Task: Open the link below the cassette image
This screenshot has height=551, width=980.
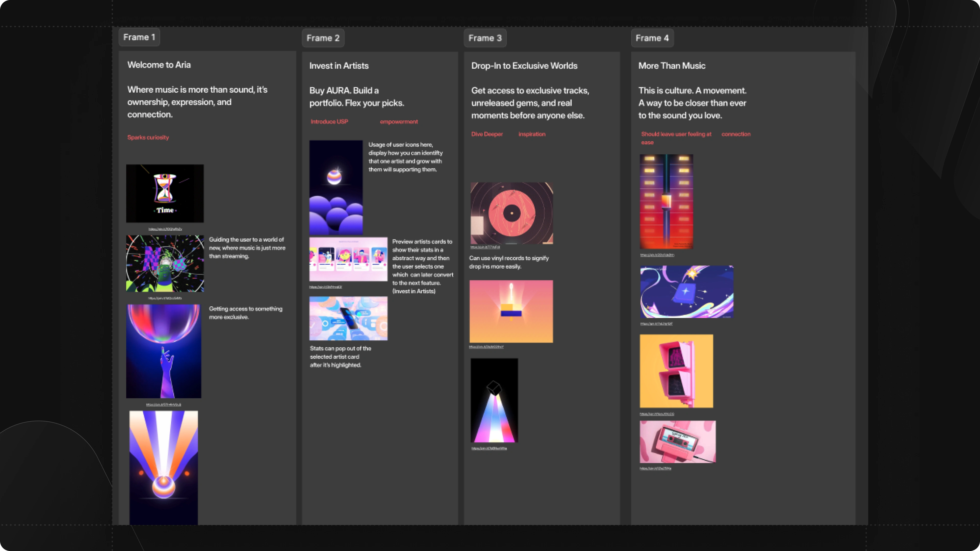Action: pyautogui.click(x=655, y=469)
